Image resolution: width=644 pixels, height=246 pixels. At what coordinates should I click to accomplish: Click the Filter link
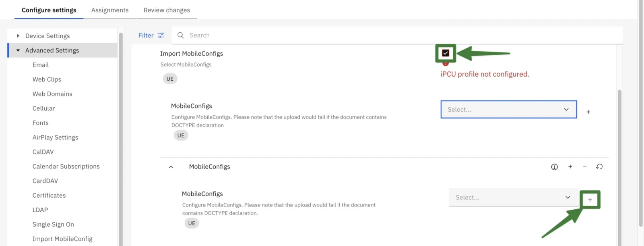(145, 35)
